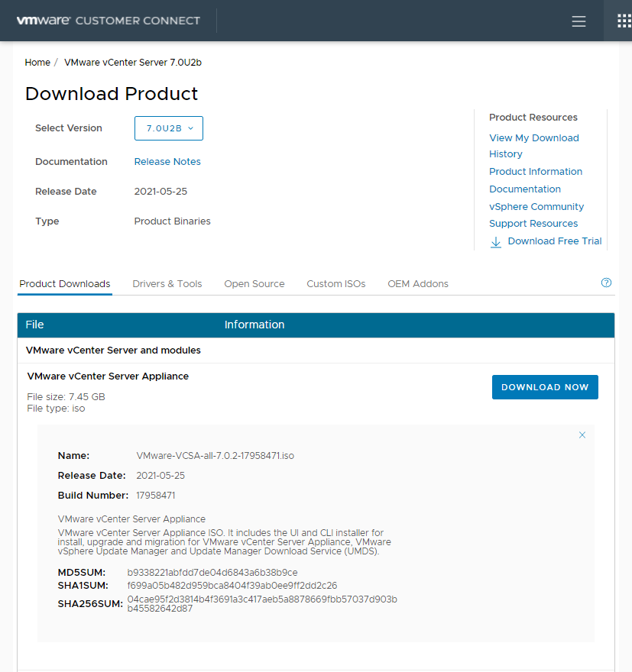Click the File size: 7.45 GB text
Screen dimensions: 632x672
(66, 397)
